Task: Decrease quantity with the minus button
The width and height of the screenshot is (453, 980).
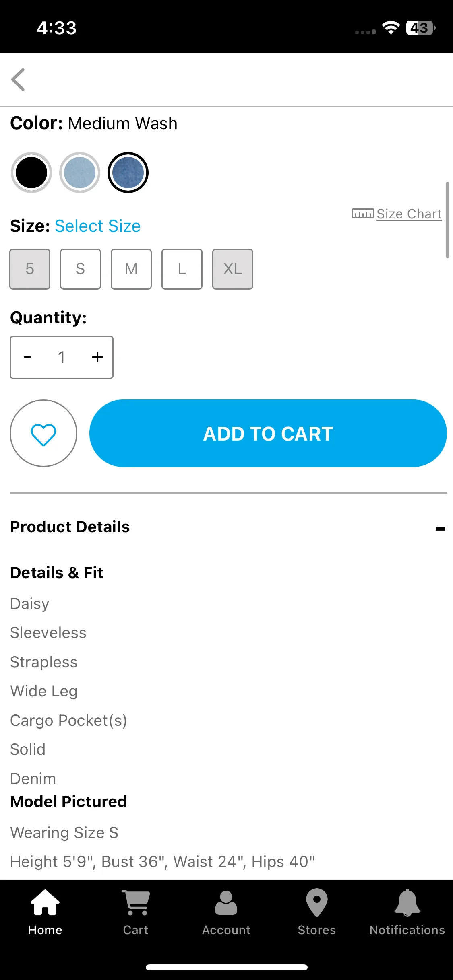Action: click(27, 357)
